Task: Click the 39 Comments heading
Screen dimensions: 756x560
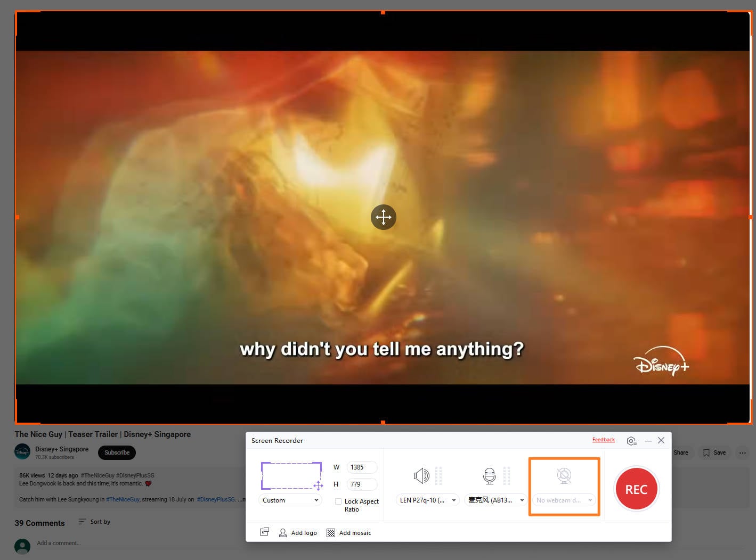Action: 39,523
